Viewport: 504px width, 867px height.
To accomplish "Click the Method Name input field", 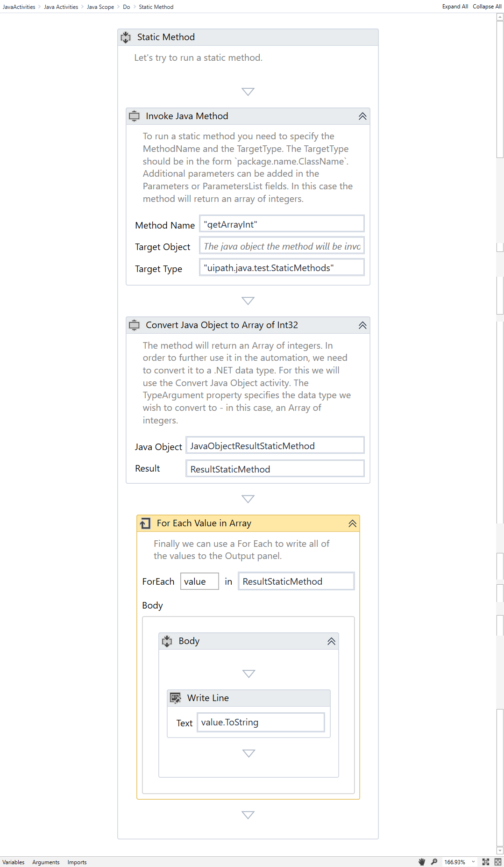I will (x=282, y=224).
